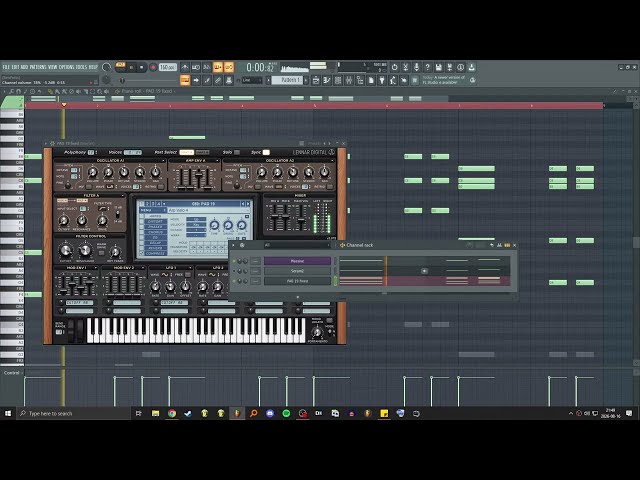640x480 pixels.
Task: Open the OPTIONS menu
Action: 67,67
